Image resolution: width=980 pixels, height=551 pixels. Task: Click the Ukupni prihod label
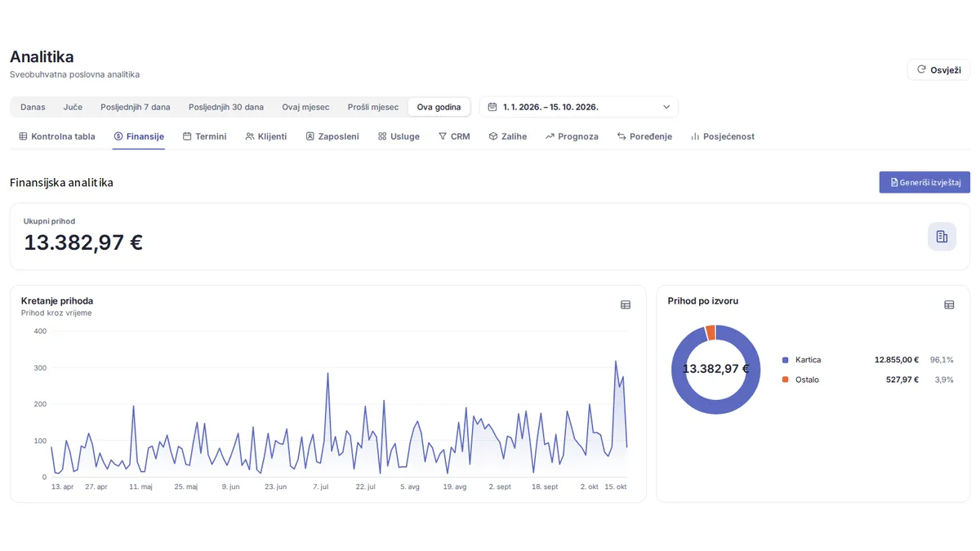click(49, 221)
